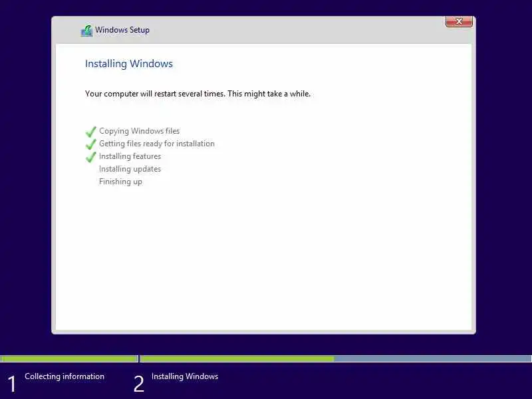The height and width of the screenshot is (399, 532).
Task: Click the Finishing up step
Action: point(120,182)
